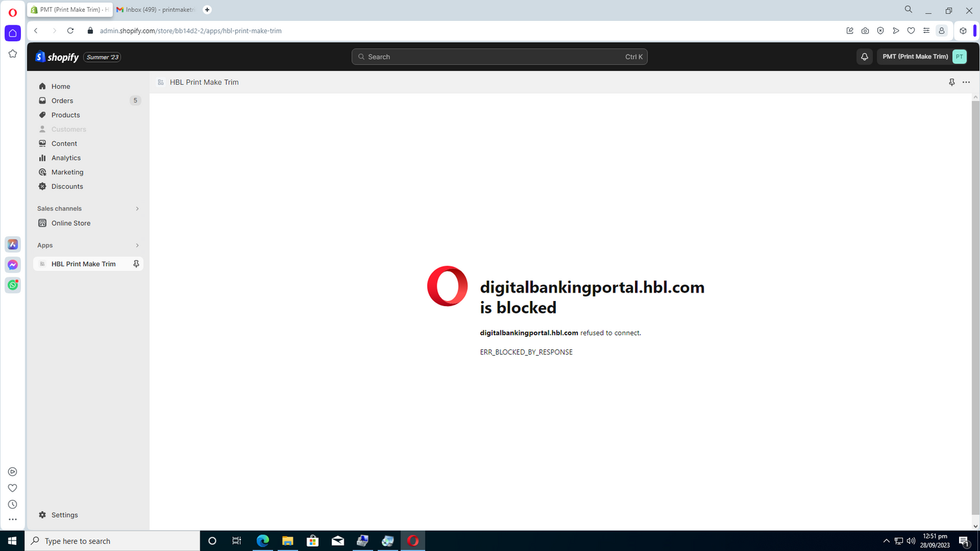This screenshot has height=551, width=980.
Task: Click the Orders count badge 5
Action: click(135, 101)
